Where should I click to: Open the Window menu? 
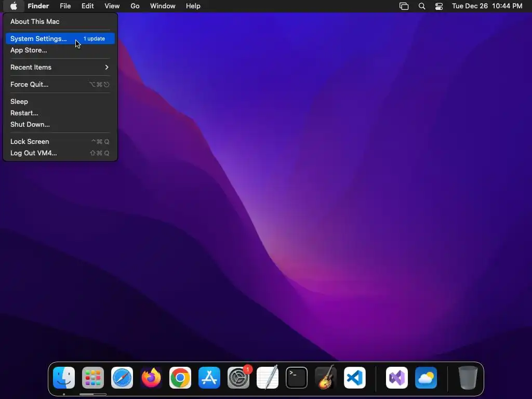163,6
